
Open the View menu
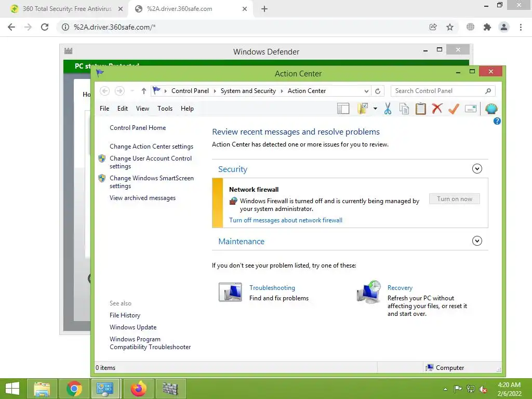[x=142, y=109]
